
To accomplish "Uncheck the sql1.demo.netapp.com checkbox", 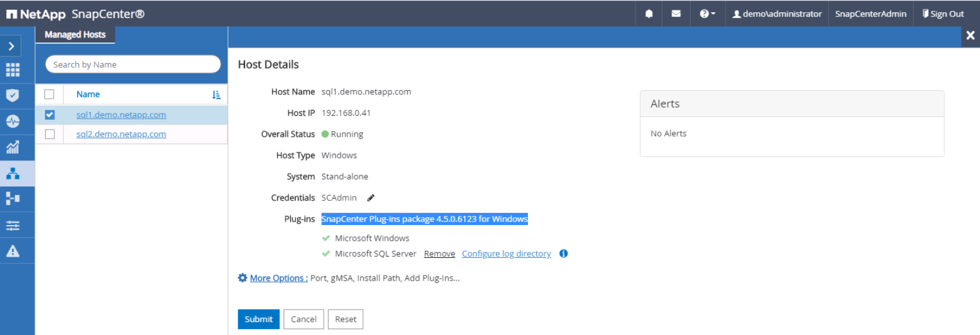I will (x=50, y=115).
